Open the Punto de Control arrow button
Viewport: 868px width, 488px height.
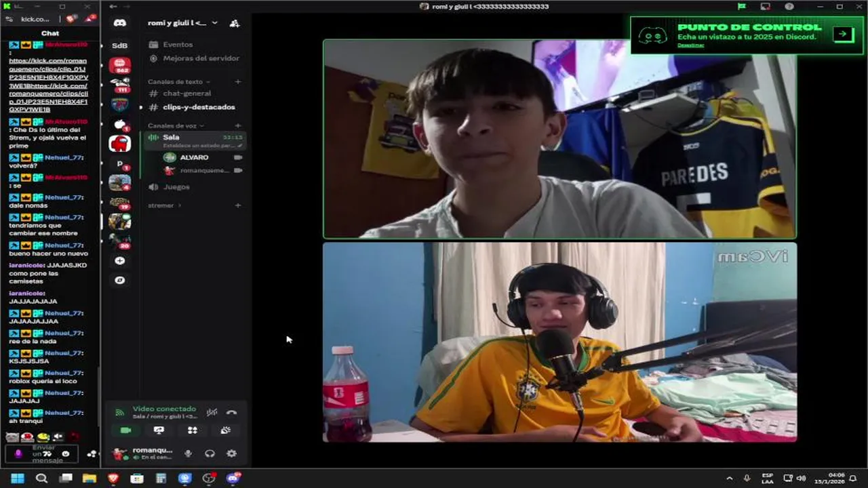coord(843,34)
